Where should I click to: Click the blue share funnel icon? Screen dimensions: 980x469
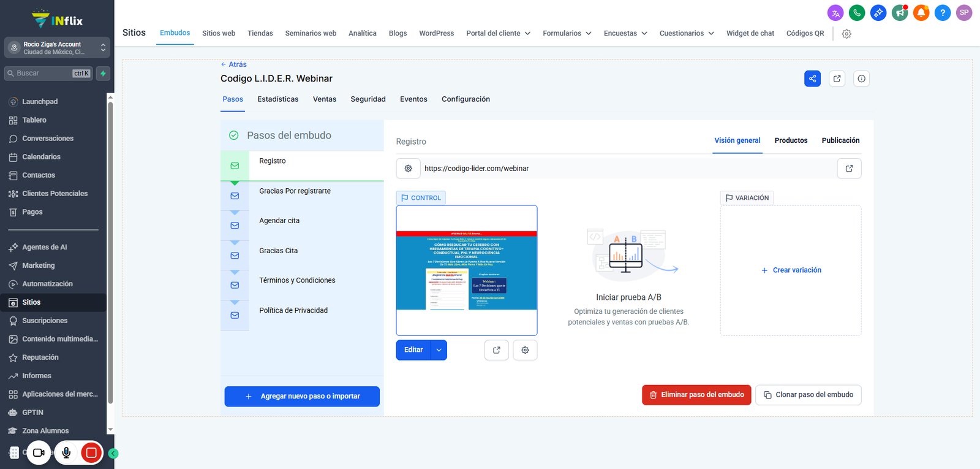(812, 78)
